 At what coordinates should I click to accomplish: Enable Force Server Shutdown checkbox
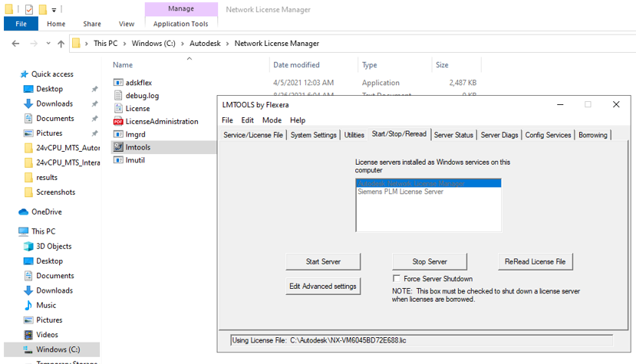397,279
